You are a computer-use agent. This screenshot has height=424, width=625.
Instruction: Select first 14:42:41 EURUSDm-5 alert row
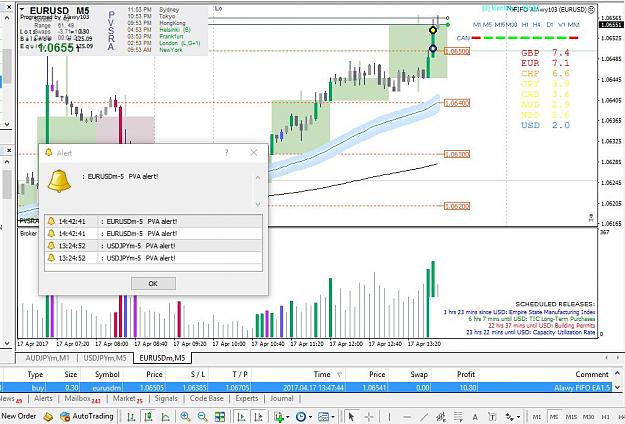pos(153,221)
